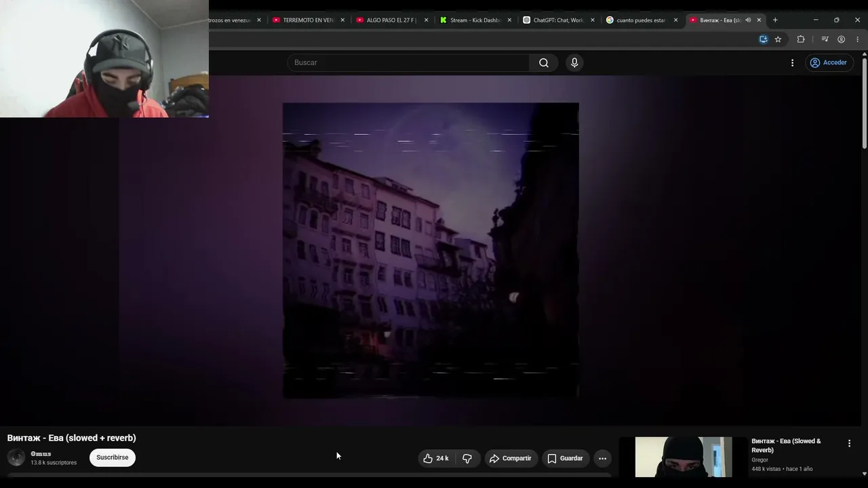Click the Acceder sign-in button
The height and width of the screenshot is (488, 868).
(829, 62)
